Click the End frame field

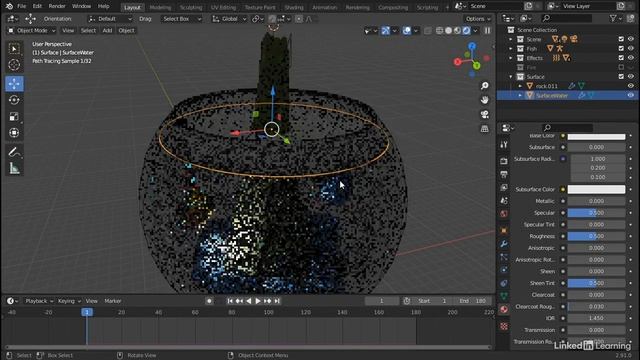point(473,301)
